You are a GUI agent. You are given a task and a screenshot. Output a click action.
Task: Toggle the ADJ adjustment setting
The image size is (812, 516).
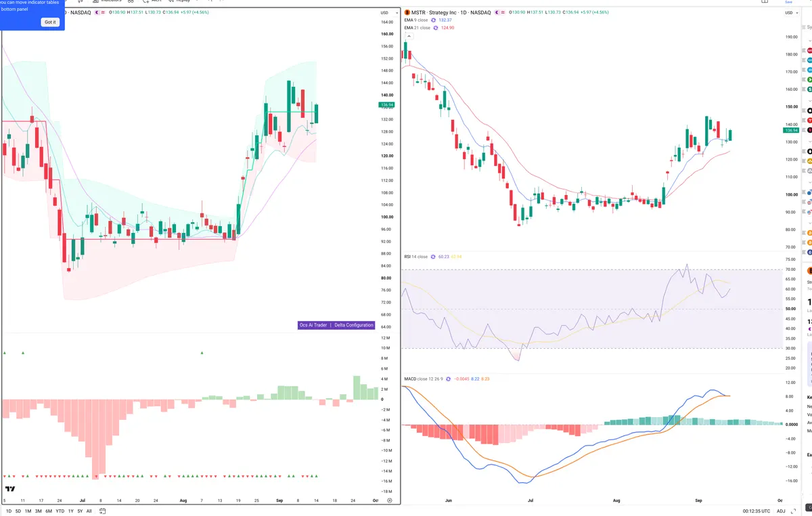[781, 511]
